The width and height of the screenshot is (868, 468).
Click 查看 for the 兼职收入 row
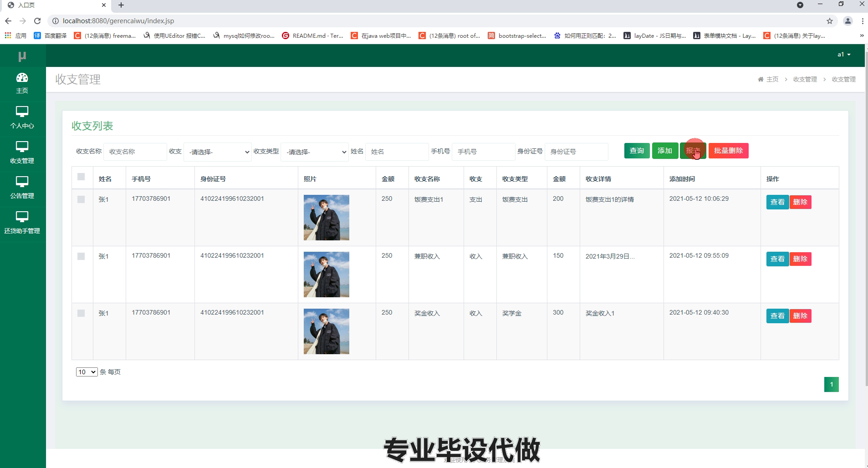[x=777, y=259]
